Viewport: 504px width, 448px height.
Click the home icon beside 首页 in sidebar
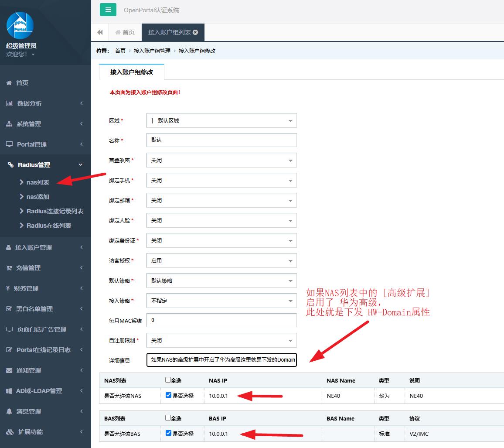pyautogui.click(x=9, y=82)
